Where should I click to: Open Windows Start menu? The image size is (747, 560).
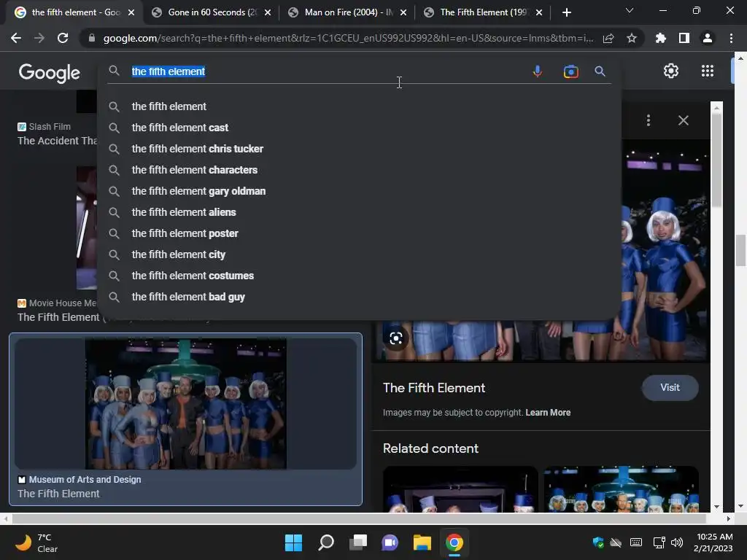[293, 542]
